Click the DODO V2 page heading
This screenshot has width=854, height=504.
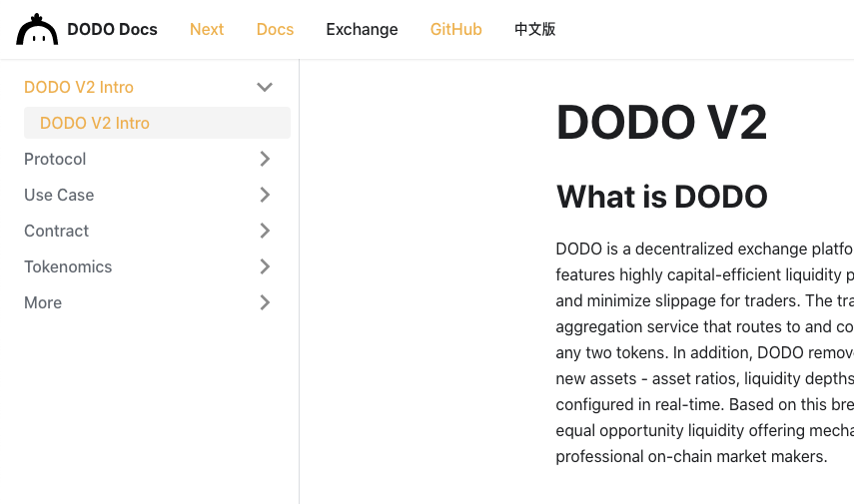click(661, 122)
